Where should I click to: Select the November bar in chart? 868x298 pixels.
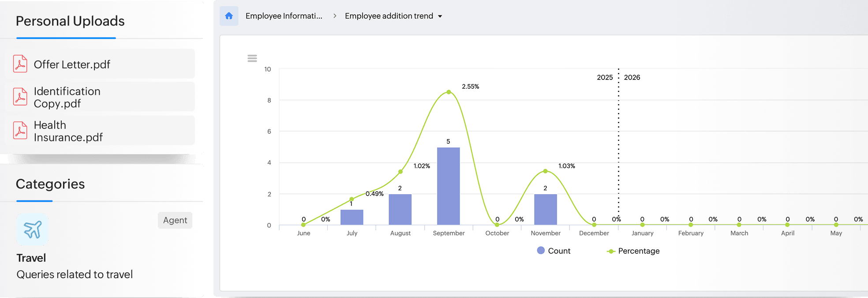546,209
